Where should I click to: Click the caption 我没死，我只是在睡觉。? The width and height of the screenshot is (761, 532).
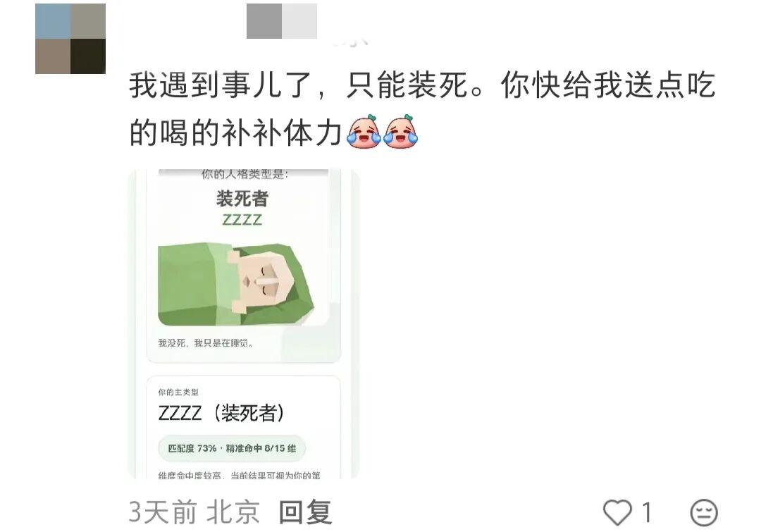coord(206,343)
